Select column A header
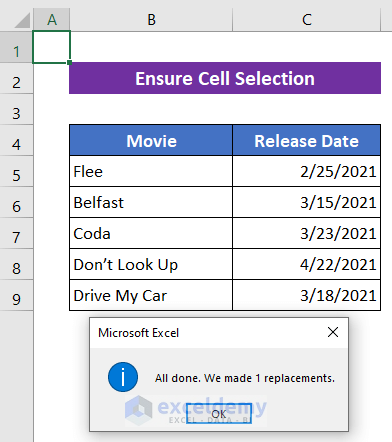The image size is (392, 442). [52, 20]
